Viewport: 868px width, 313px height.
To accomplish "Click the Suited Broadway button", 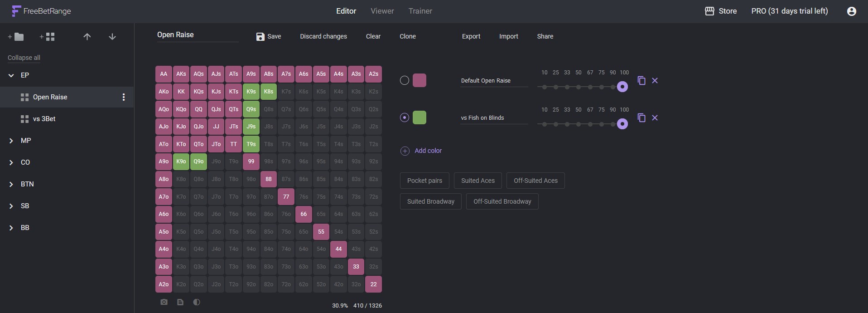I will click(430, 201).
